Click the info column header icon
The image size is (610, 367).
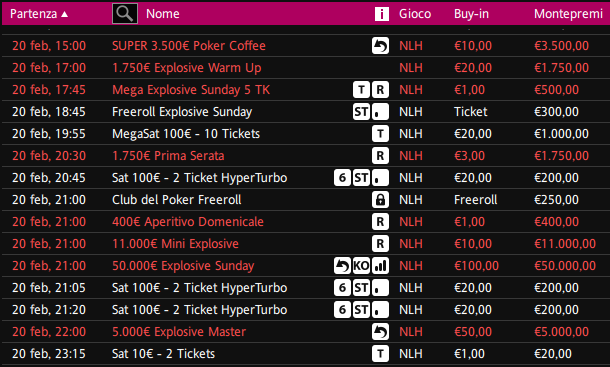pos(382,14)
